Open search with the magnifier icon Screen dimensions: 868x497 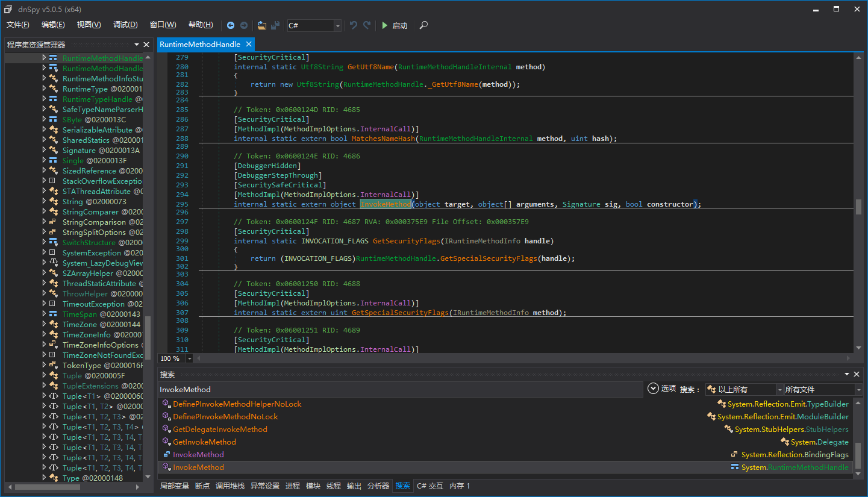click(424, 25)
